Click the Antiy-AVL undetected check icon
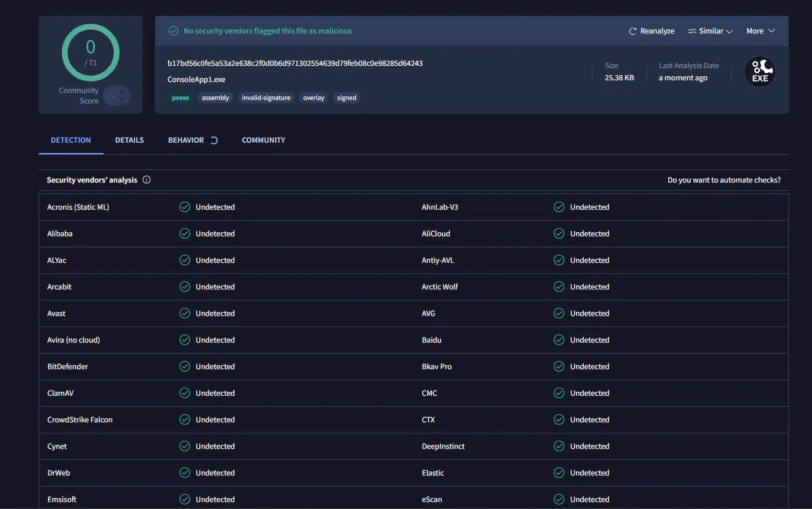812x509 pixels. [x=559, y=260]
